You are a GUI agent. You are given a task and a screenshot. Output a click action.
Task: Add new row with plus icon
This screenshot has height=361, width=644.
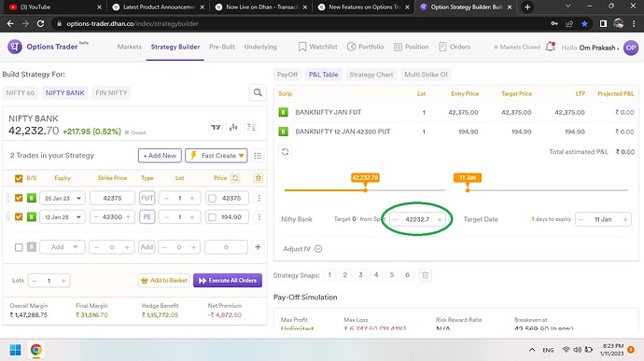pyautogui.click(x=258, y=247)
